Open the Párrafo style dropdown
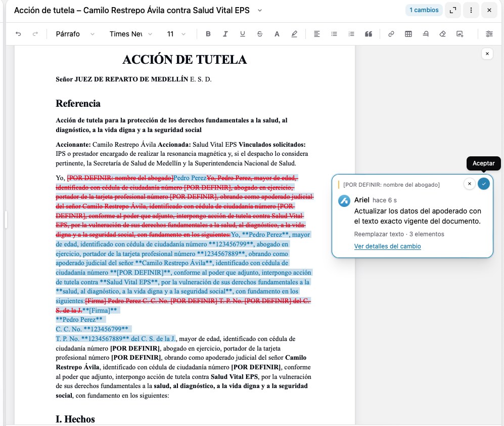The width and height of the screenshot is (504, 426). click(75, 34)
